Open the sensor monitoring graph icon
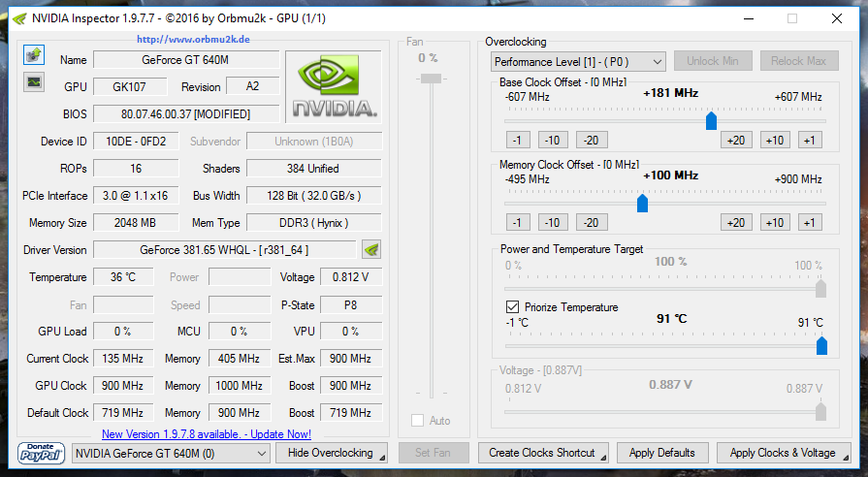Viewport: 868px width, 477px height. click(34, 81)
